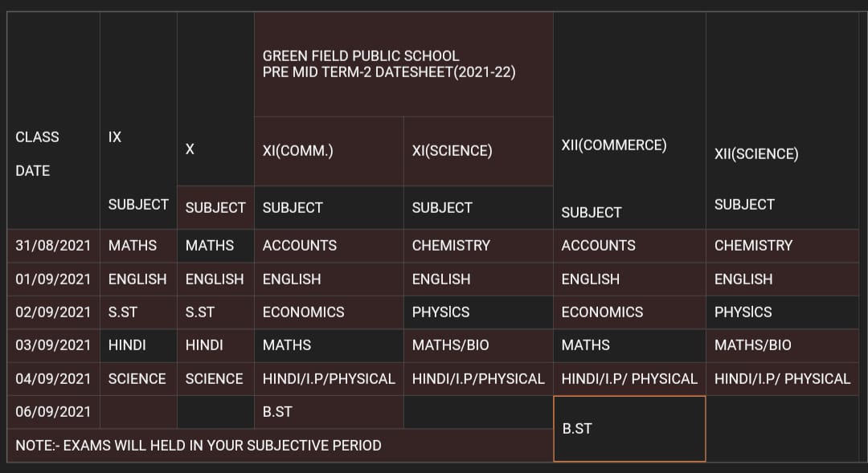Image resolution: width=868 pixels, height=473 pixels.
Task: Click the school title header cell
Action: (x=403, y=65)
